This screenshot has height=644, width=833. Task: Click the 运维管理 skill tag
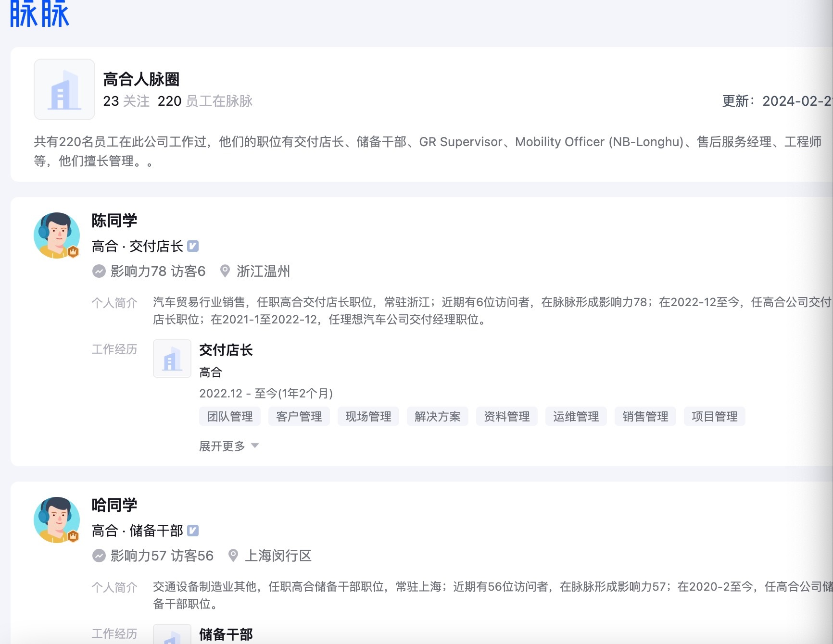(576, 416)
